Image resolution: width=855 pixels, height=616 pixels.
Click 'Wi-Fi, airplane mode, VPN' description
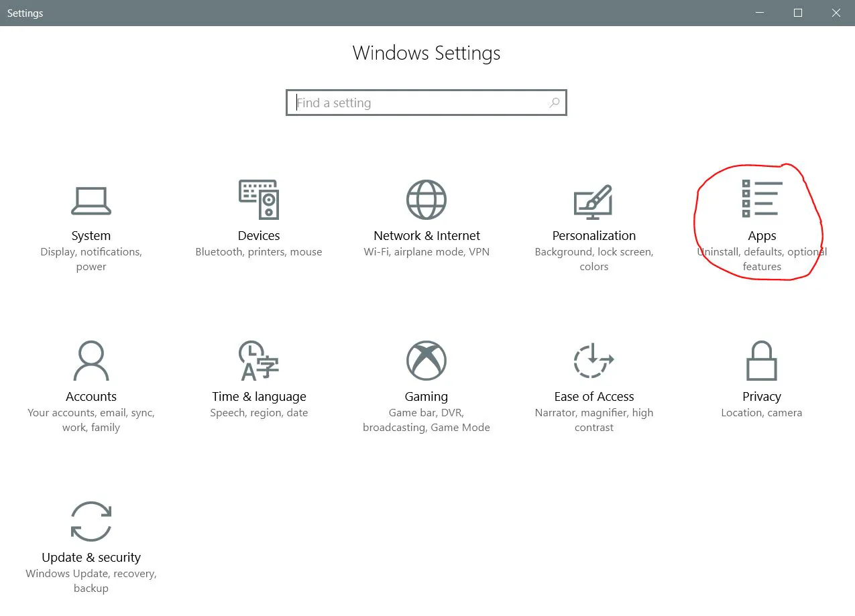(x=426, y=252)
